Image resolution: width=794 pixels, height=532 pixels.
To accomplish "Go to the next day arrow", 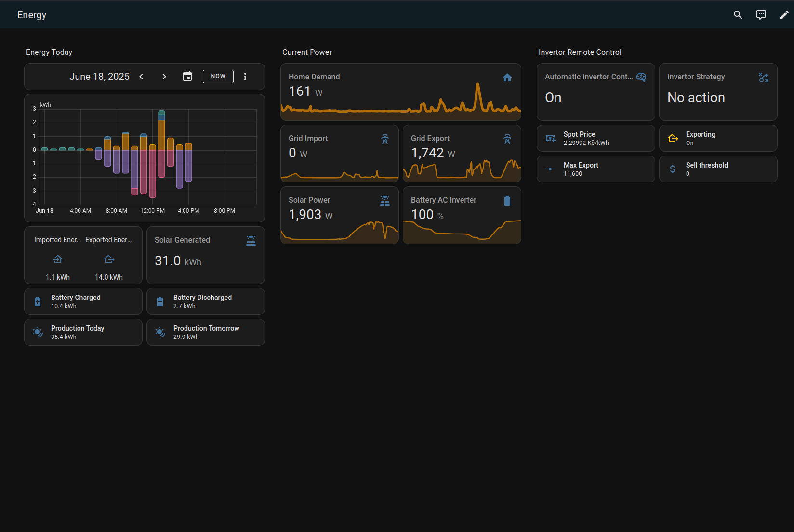I will coord(164,77).
